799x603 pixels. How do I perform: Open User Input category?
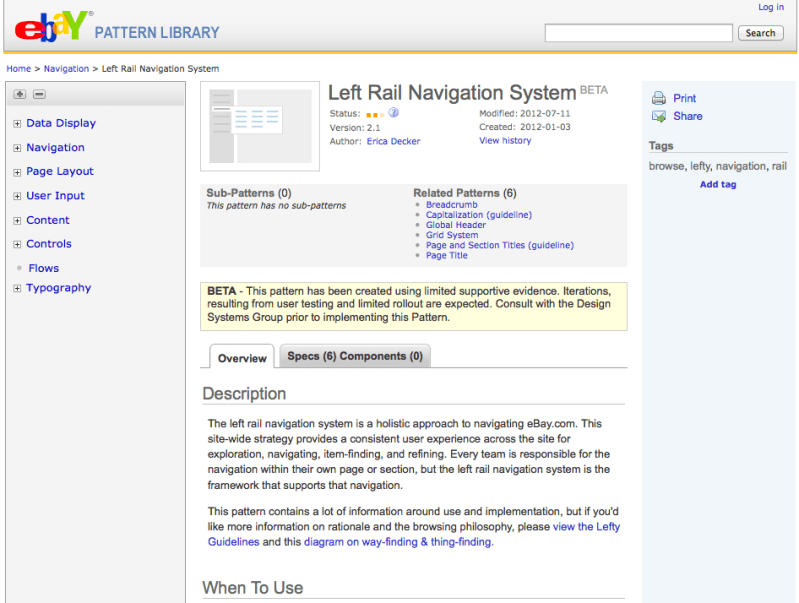click(56, 196)
